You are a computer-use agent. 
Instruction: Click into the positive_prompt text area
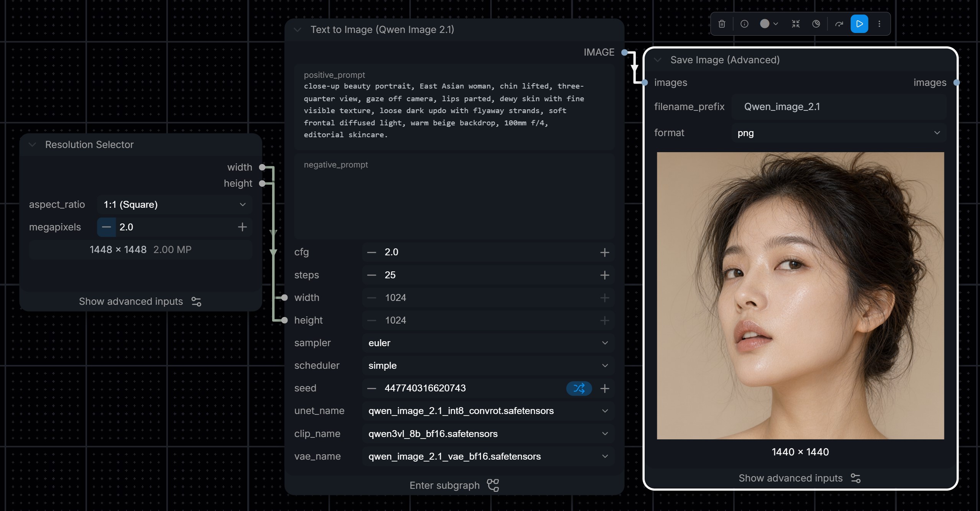tap(454, 106)
